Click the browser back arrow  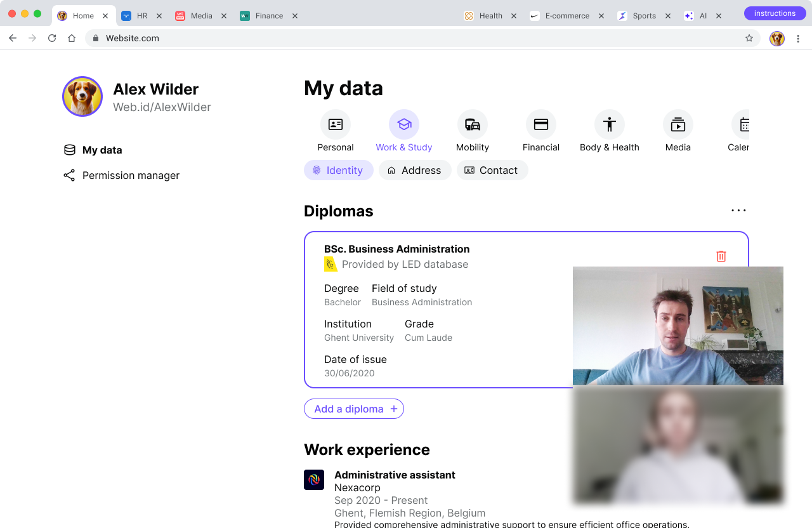pyautogui.click(x=13, y=38)
